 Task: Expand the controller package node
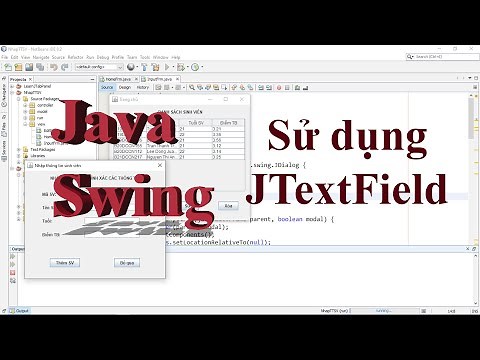(x=25, y=105)
